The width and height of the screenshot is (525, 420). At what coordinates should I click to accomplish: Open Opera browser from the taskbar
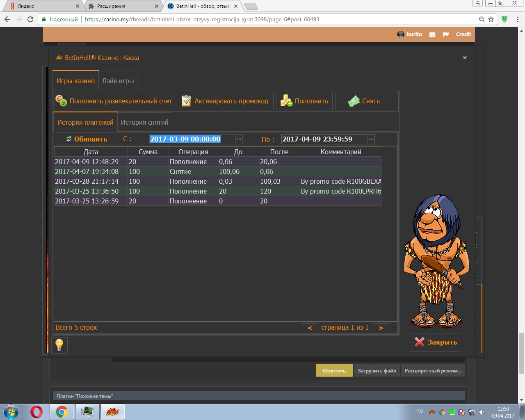point(37,411)
